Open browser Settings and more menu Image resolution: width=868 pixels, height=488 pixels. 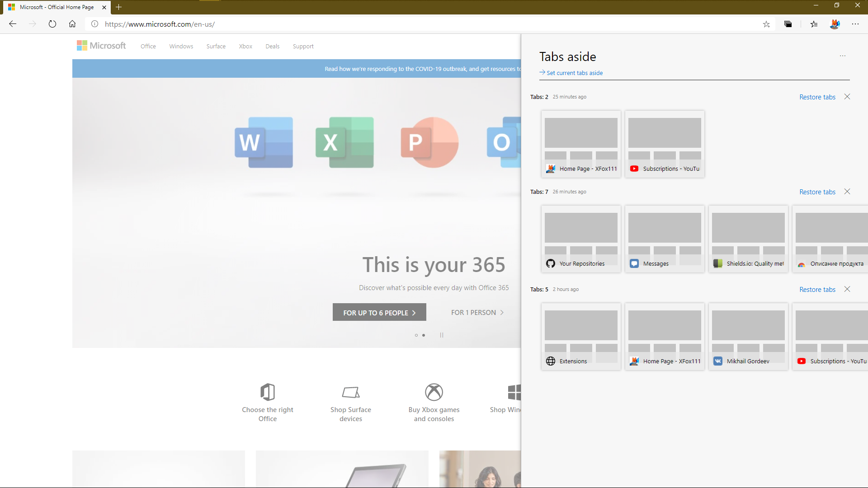click(855, 24)
